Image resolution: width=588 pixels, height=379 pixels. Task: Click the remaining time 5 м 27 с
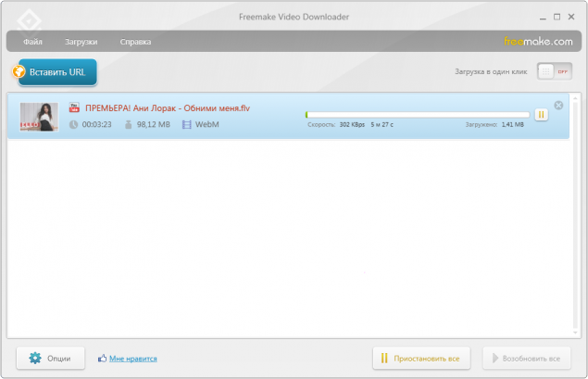click(382, 124)
